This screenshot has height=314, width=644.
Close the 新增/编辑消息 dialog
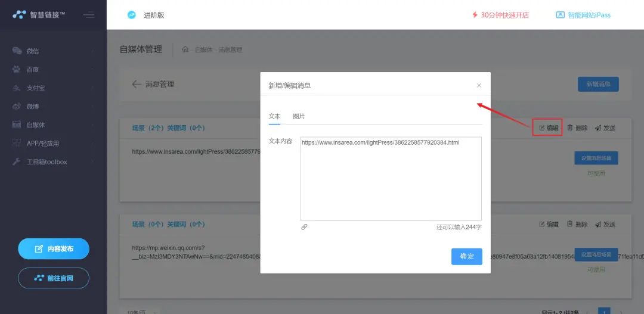(479, 85)
